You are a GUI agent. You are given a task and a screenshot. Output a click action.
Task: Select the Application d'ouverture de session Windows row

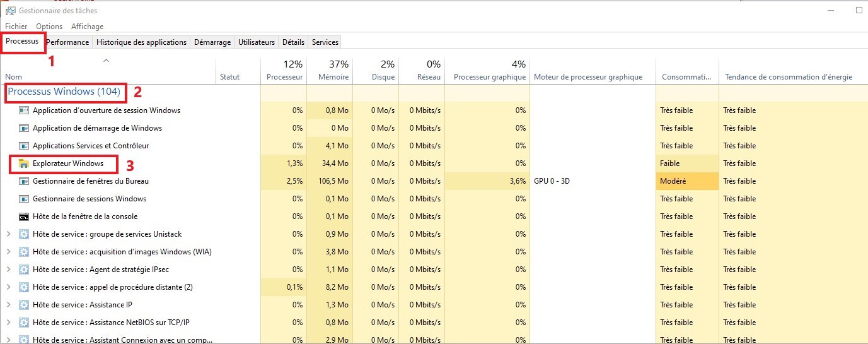click(x=106, y=110)
